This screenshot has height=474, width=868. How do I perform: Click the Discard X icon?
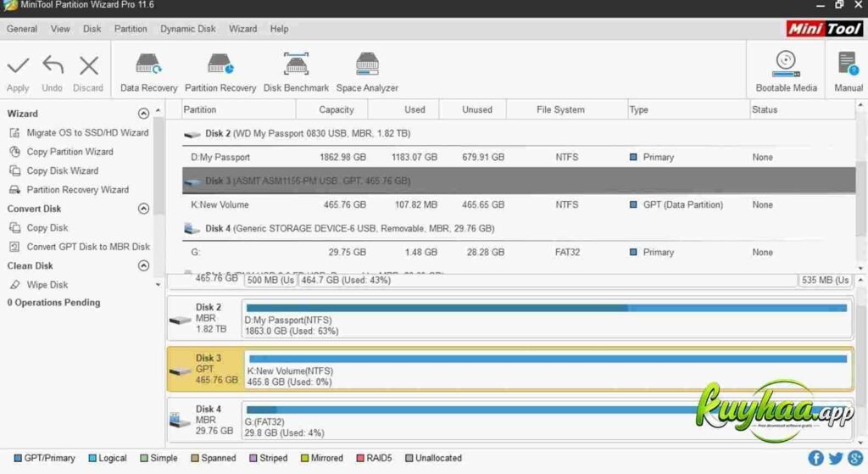pyautogui.click(x=88, y=66)
